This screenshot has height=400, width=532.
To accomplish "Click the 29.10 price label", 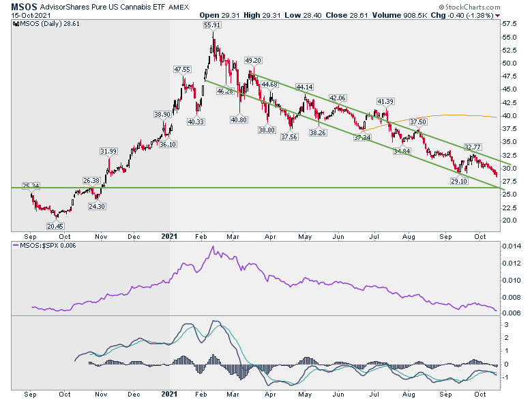I will tap(459, 182).
